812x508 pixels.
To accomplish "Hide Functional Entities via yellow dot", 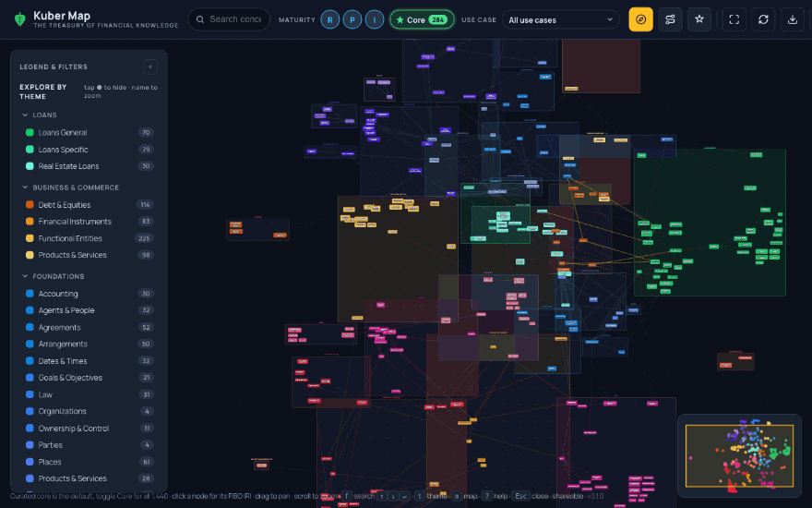I will tap(30, 238).
